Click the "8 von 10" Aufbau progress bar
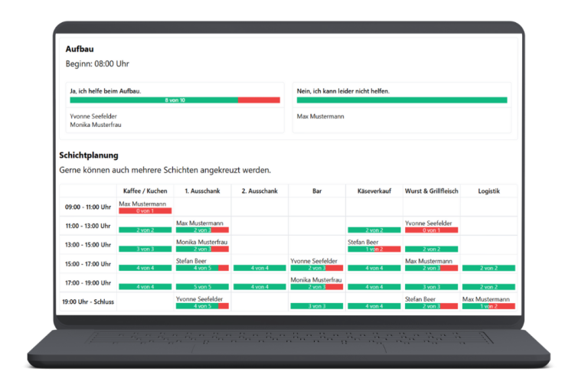This screenshot has width=588, height=375. pyautogui.click(x=175, y=100)
